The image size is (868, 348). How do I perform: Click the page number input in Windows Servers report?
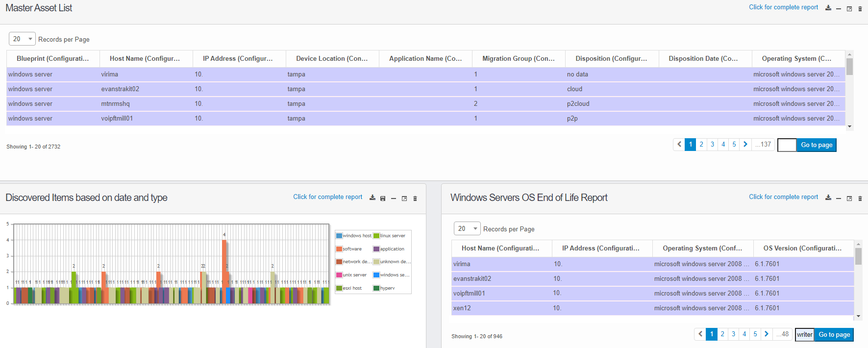click(804, 334)
